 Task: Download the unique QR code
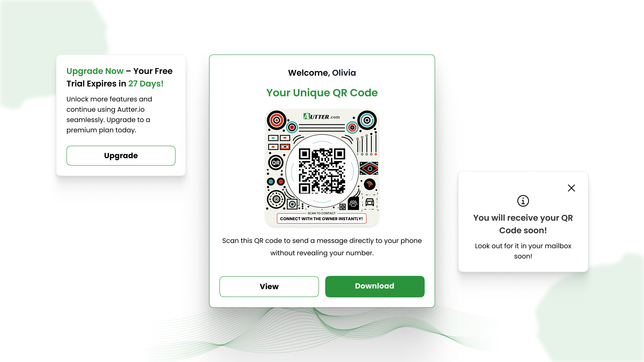(x=375, y=286)
